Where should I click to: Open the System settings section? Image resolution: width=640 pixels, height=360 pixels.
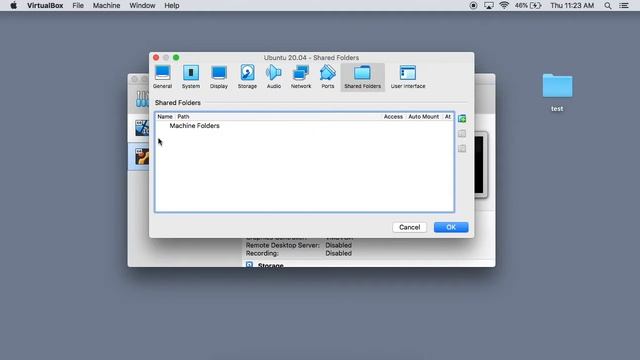[191, 77]
